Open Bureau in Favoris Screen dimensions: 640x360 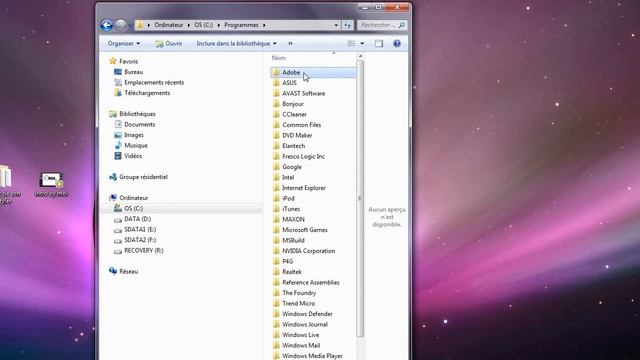tap(133, 72)
